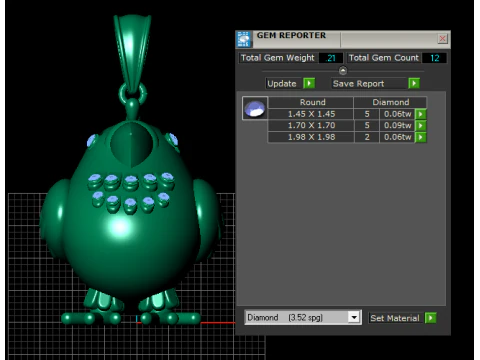Screen dimensions: 480x360
Task: Click the Total Gem Weight value field
Action: (331, 58)
